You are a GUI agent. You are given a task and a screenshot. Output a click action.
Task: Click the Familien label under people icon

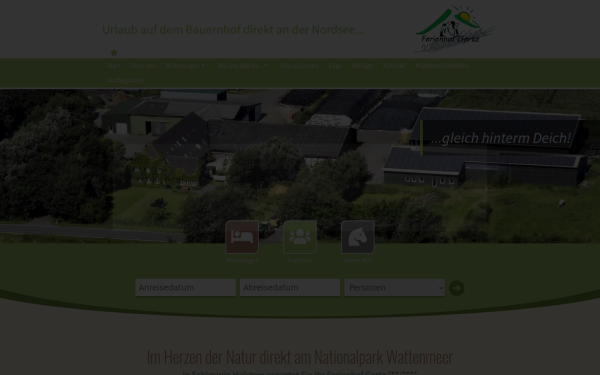pyautogui.click(x=300, y=260)
